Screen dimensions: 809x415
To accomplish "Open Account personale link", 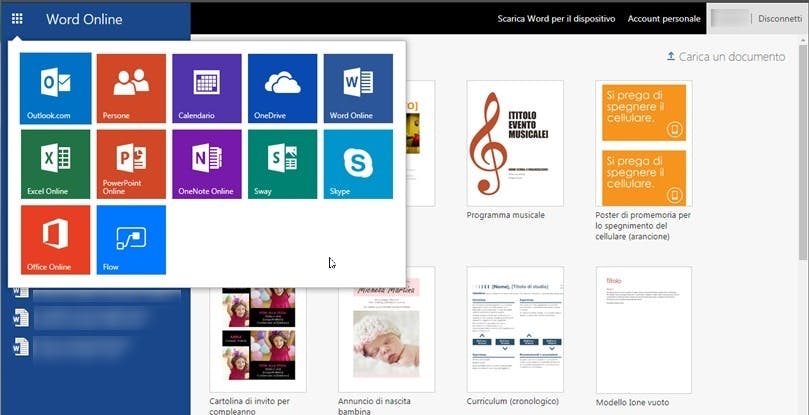I will click(x=664, y=19).
